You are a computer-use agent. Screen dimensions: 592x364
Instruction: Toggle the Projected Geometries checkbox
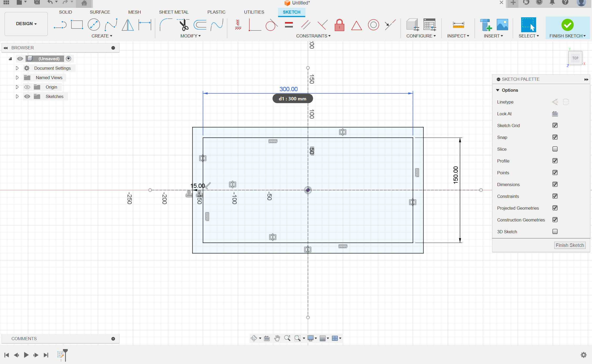coord(555,208)
